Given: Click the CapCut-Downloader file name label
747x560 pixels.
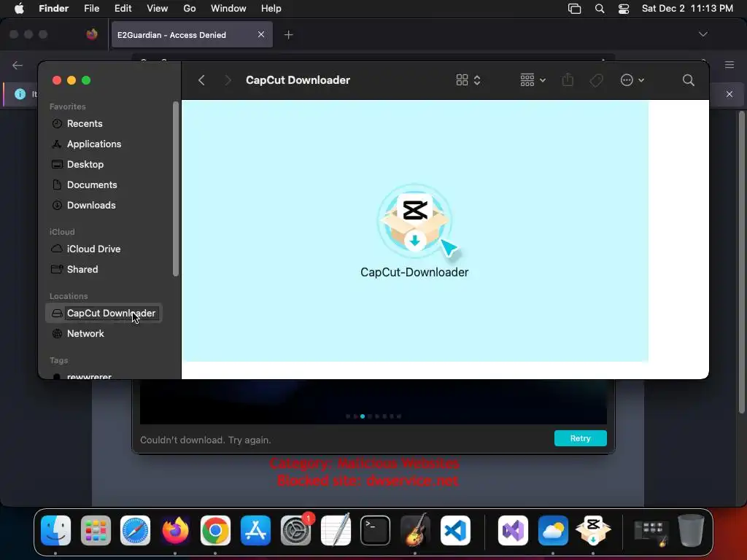Looking at the screenshot, I should [x=414, y=273].
